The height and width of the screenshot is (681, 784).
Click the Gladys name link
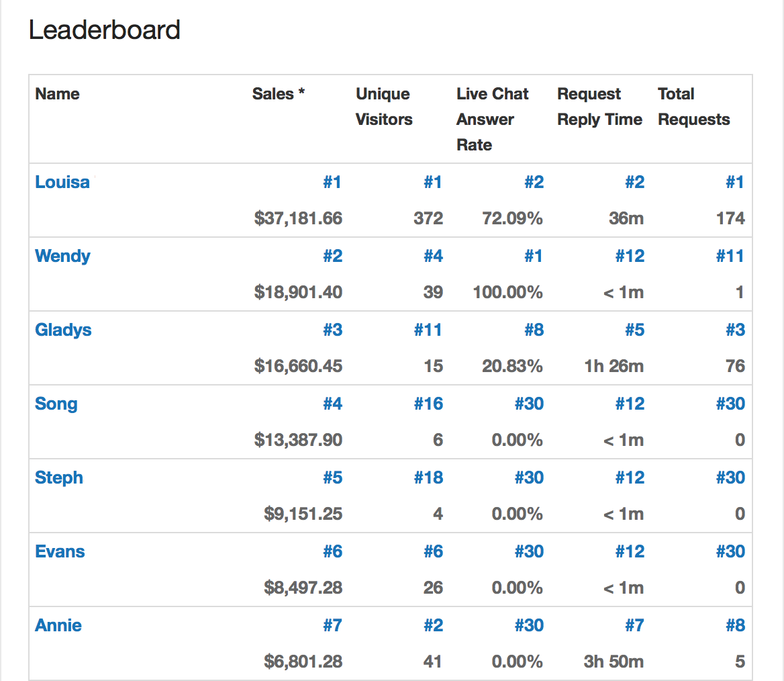[63, 330]
